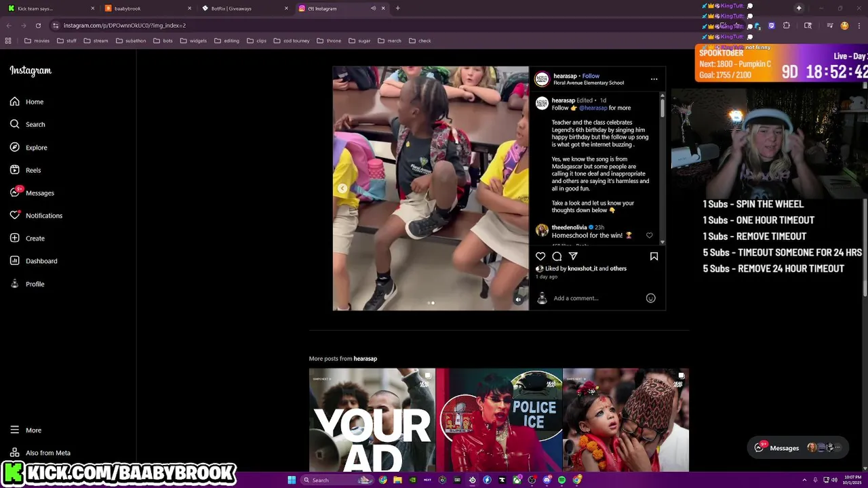Share the post with the paper plane icon
Screen dimensions: 868x488
(x=573, y=256)
